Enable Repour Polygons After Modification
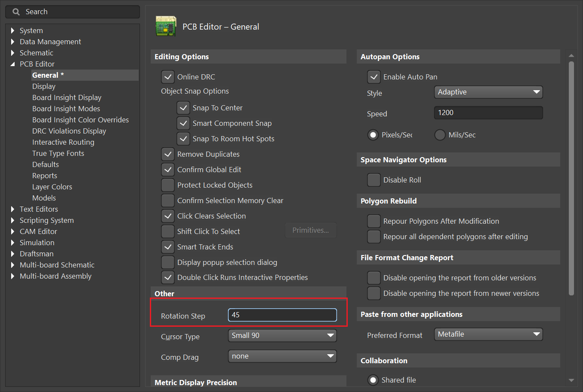 click(373, 221)
